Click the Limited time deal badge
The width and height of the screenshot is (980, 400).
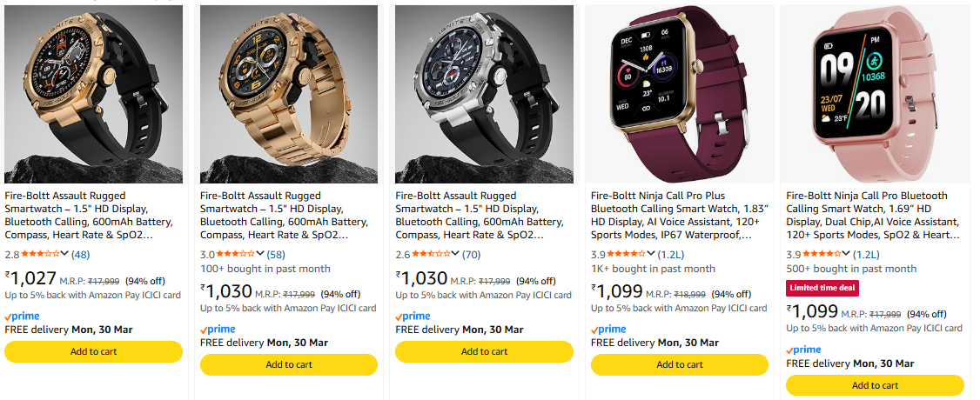[x=822, y=288]
